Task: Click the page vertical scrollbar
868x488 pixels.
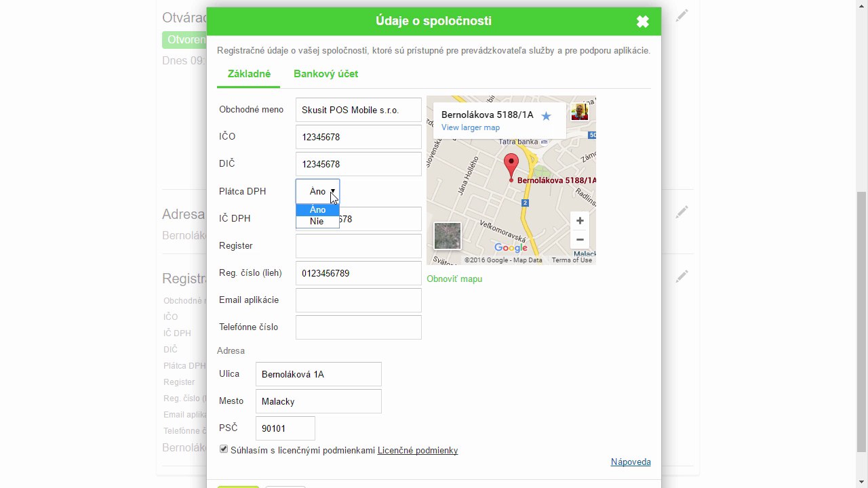Action: point(862,321)
